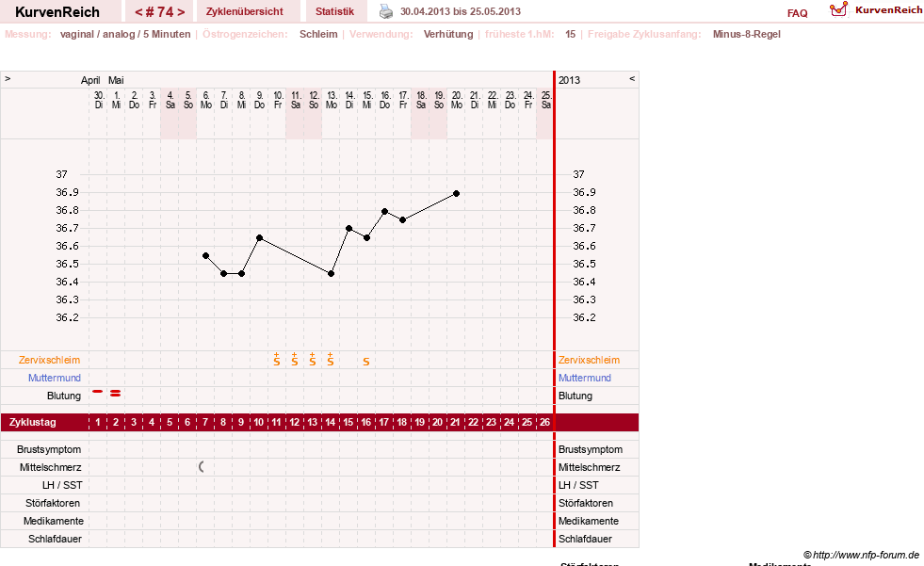Click the date header 25. Sa
924x566 pixels.
[x=545, y=100]
